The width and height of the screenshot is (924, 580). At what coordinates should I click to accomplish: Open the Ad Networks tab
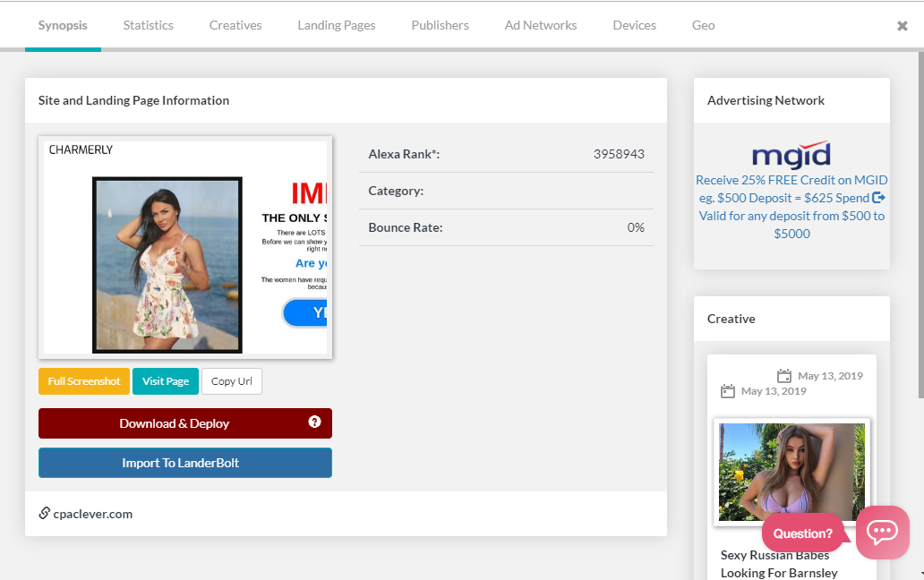541,25
